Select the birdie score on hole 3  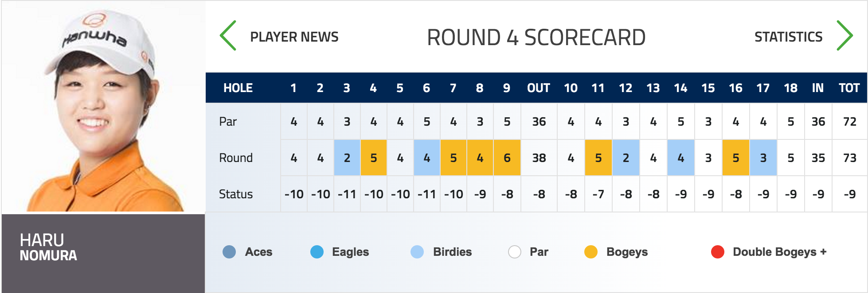[347, 158]
